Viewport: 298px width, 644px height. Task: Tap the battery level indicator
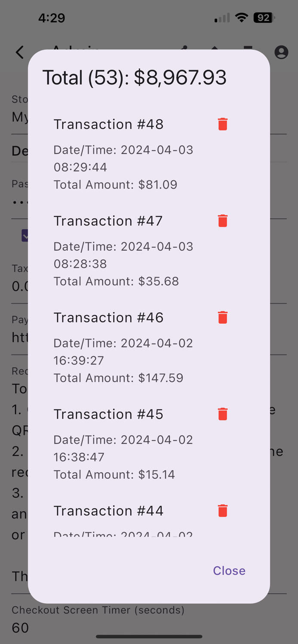264,18
